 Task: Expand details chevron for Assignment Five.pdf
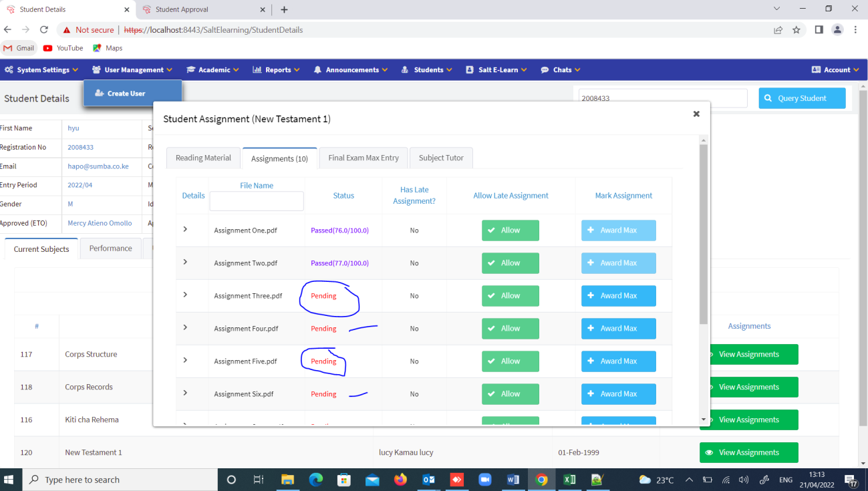(185, 360)
